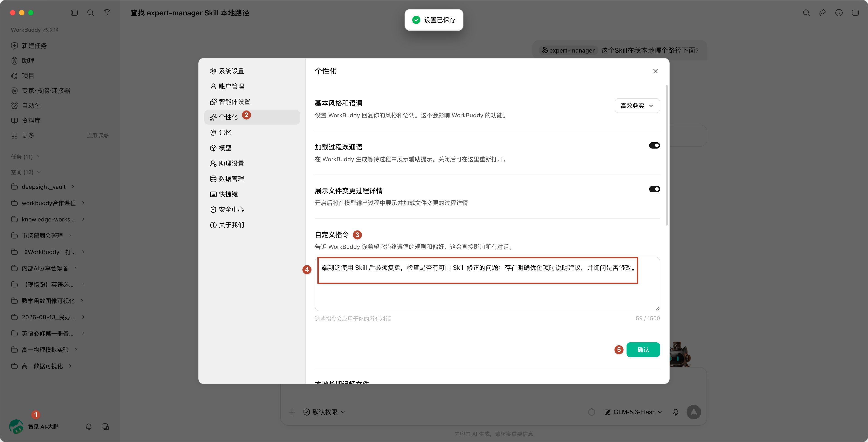Click the 自定义指令 text area
This screenshot has width=868, height=442.
point(487,284)
